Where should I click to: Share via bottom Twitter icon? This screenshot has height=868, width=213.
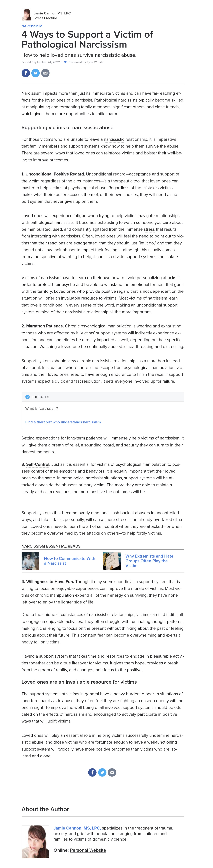coord(102,772)
